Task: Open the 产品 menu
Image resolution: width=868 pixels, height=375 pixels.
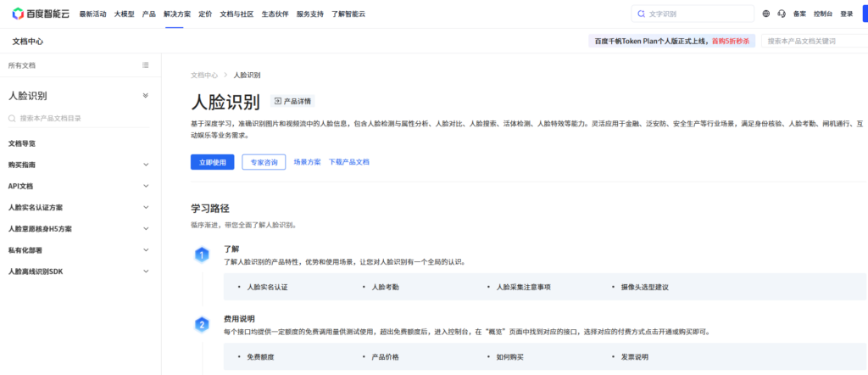Action: pos(149,14)
